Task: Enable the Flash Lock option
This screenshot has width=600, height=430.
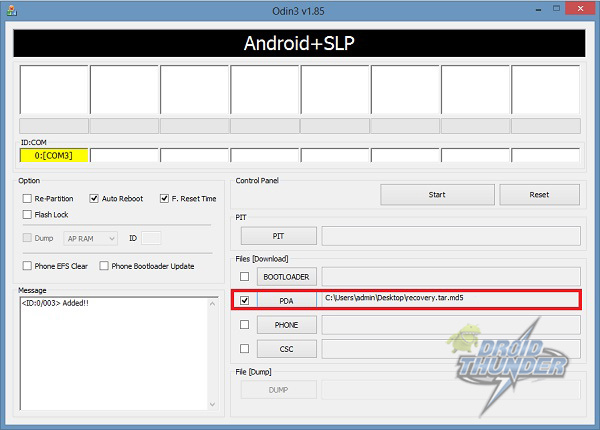Action: point(27,214)
